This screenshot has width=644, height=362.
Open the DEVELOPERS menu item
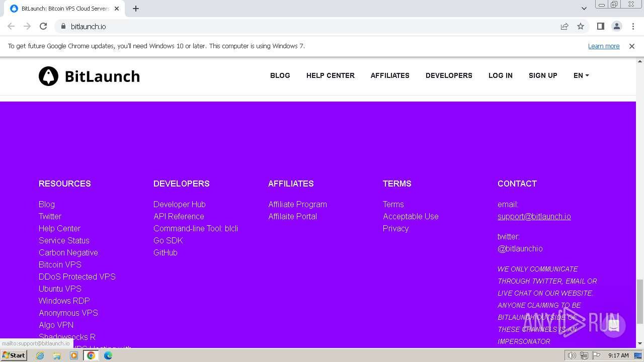[449, 75]
